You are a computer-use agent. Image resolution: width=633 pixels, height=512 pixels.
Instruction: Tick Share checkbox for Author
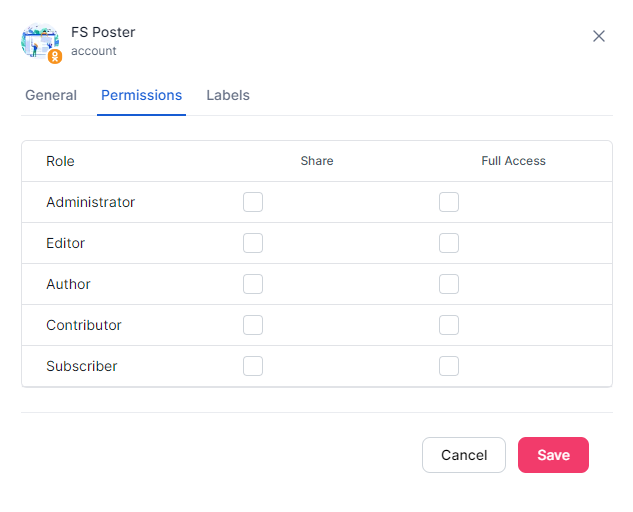coord(253,284)
